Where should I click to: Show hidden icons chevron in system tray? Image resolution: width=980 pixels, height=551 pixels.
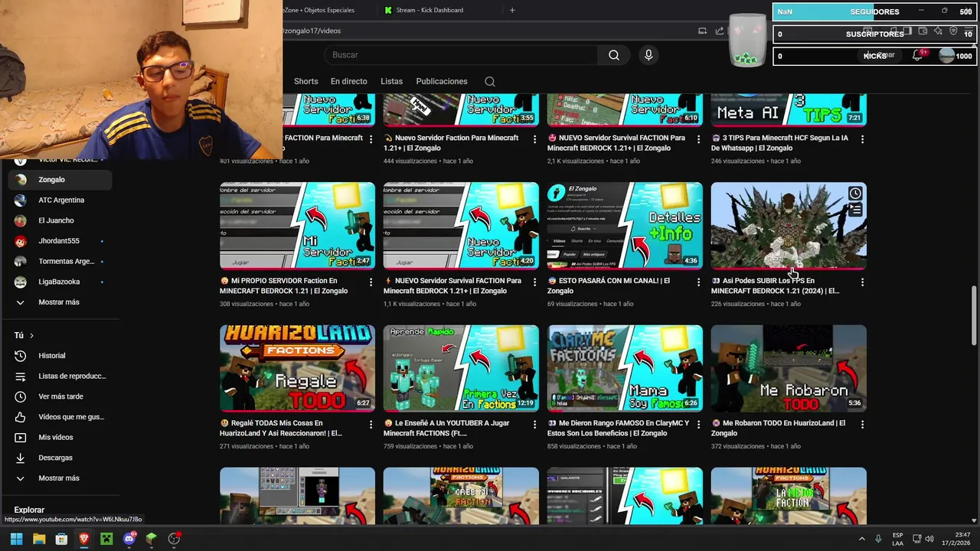pos(861,539)
